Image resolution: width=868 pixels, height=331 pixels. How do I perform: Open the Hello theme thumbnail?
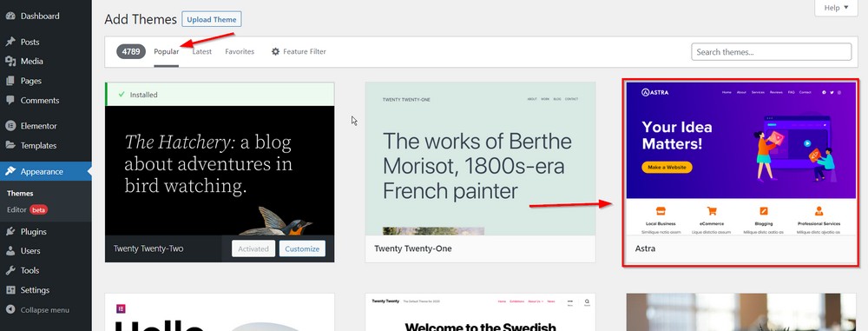click(220, 312)
